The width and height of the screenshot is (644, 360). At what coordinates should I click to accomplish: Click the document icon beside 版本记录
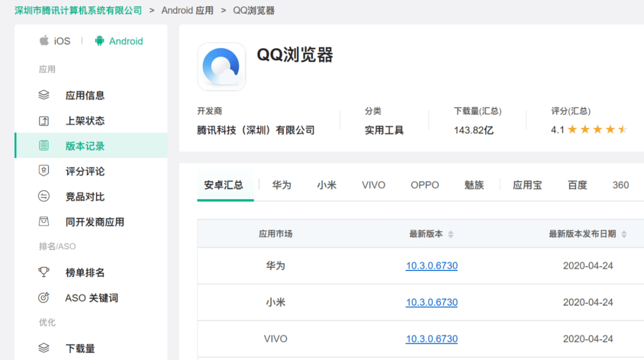44,145
